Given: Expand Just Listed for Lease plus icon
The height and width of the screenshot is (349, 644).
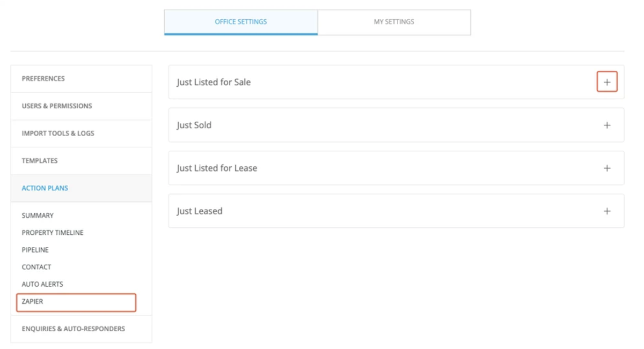Looking at the screenshot, I should (607, 168).
